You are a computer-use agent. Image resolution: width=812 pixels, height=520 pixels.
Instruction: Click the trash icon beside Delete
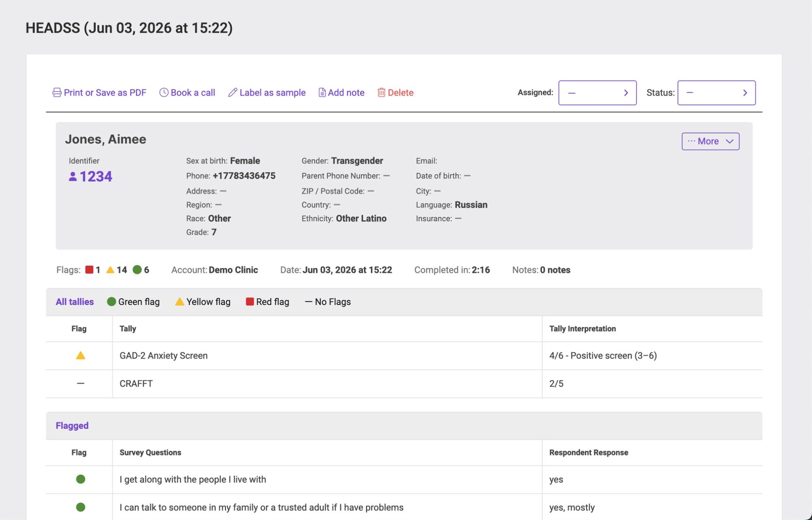point(381,92)
